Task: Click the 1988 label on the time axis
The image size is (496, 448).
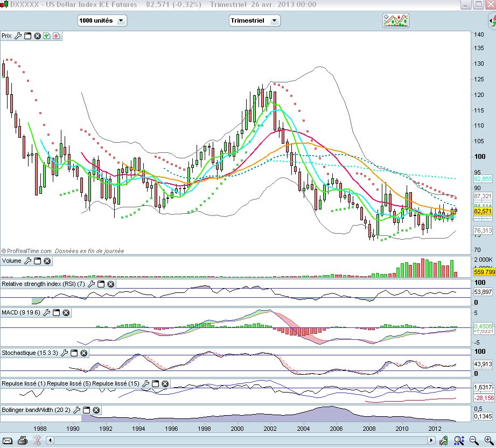Action: click(40, 429)
